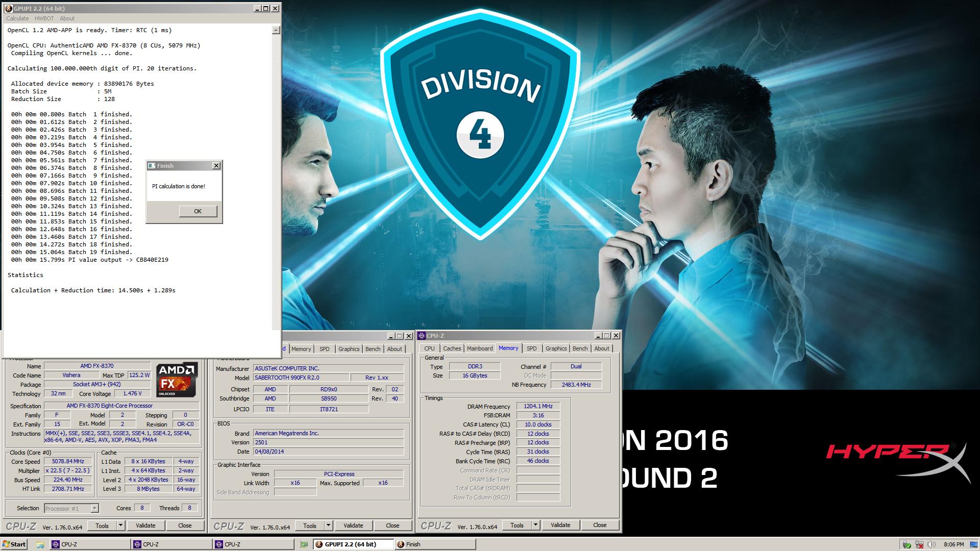Click the Core Speed value 5078.84 MHz

click(x=68, y=461)
